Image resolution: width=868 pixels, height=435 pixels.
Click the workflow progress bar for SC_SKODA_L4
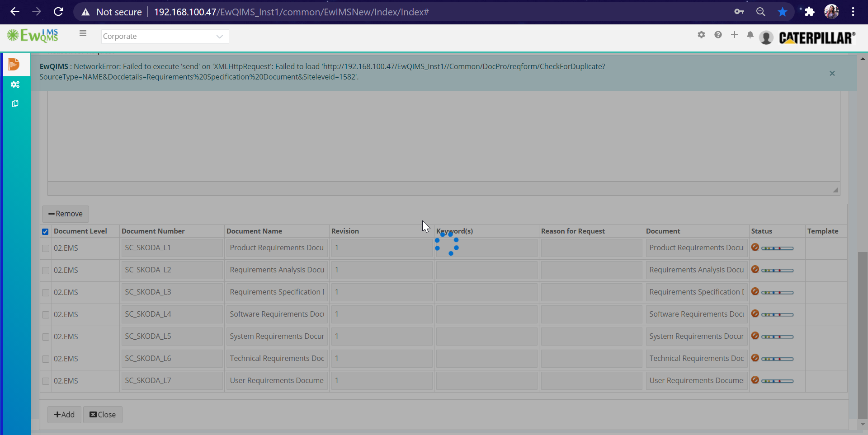pyautogui.click(x=777, y=315)
